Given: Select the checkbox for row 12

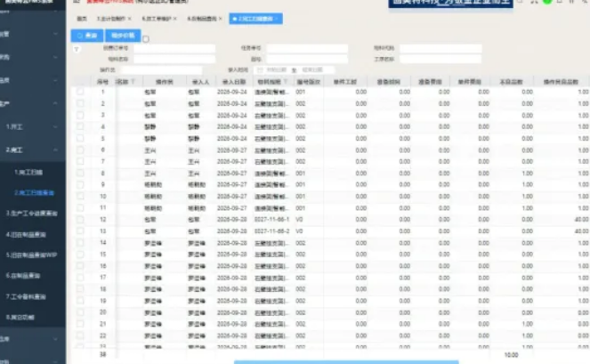Looking at the screenshot, I should pos(80,220).
